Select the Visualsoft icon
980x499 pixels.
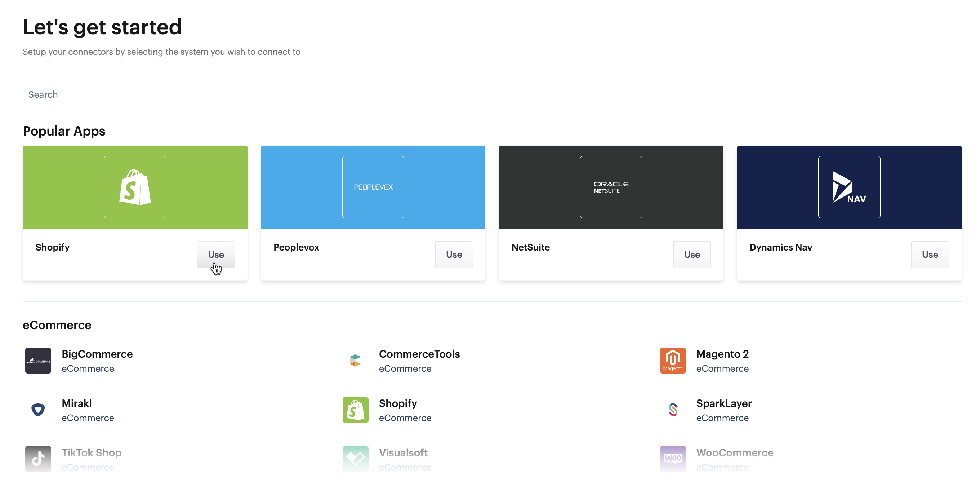(x=355, y=459)
